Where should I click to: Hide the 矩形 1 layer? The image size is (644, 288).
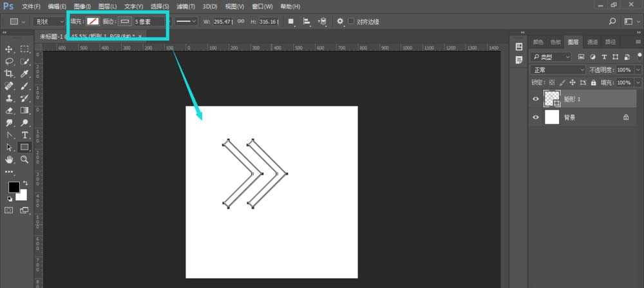(x=536, y=99)
